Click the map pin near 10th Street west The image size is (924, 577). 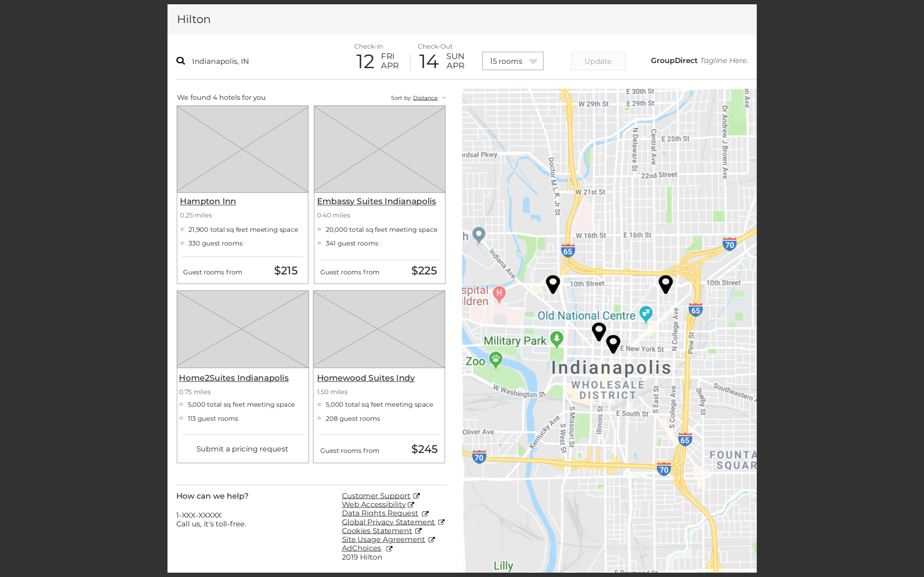(553, 283)
